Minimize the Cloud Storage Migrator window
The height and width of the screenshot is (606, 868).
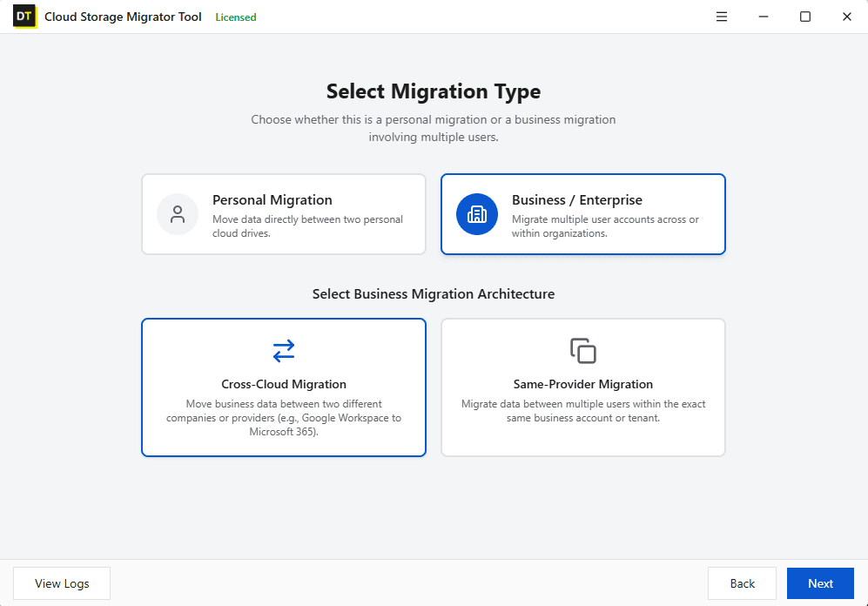click(764, 17)
